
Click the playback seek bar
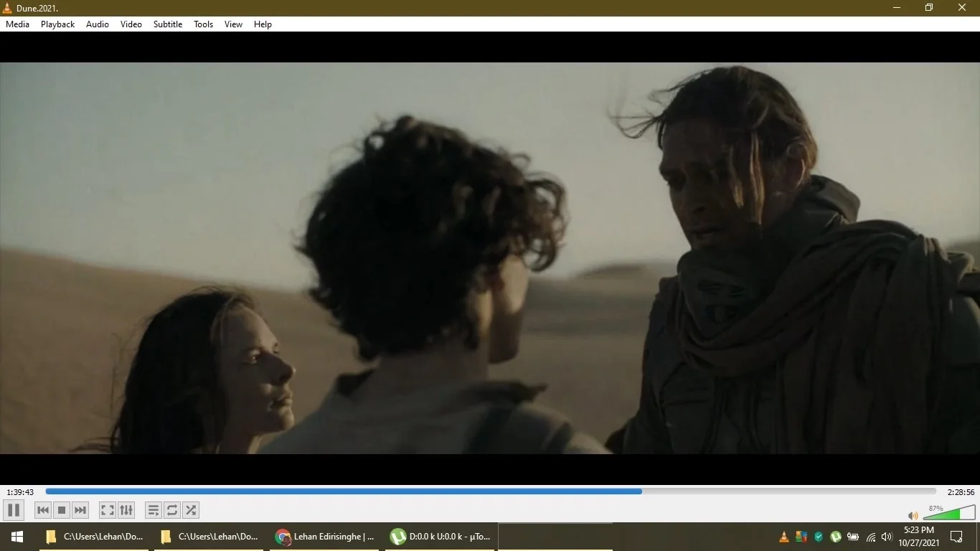tap(491, 491)
